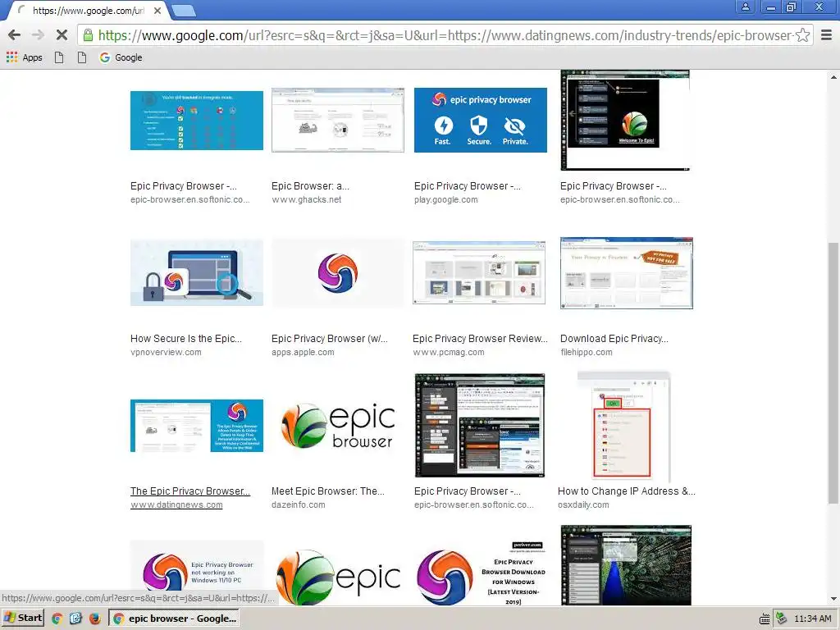The width and height of the screenshot is (840, 630).
Task: Stop loading the page with the X button
Action: click(x=62, y=35)
